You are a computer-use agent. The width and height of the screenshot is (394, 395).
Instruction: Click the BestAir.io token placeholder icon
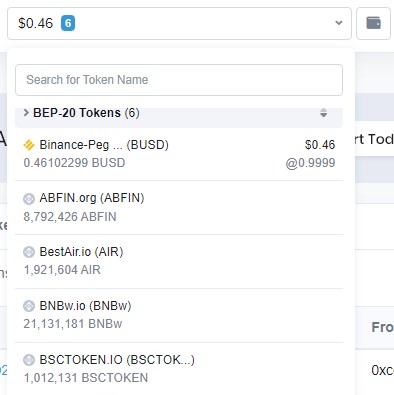pos(29,252)
